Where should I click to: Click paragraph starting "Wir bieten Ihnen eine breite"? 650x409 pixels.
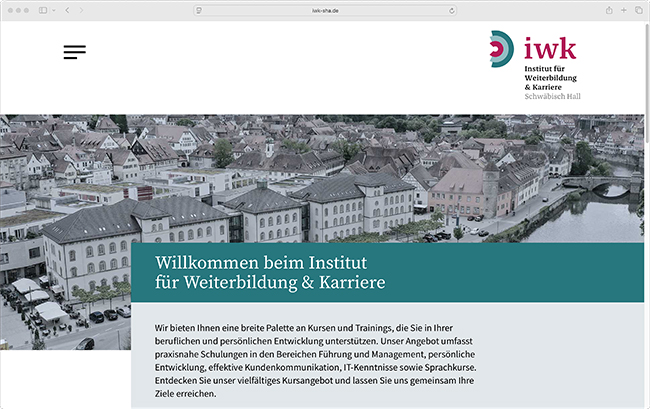pyautogui.click(x=316, y=361)
